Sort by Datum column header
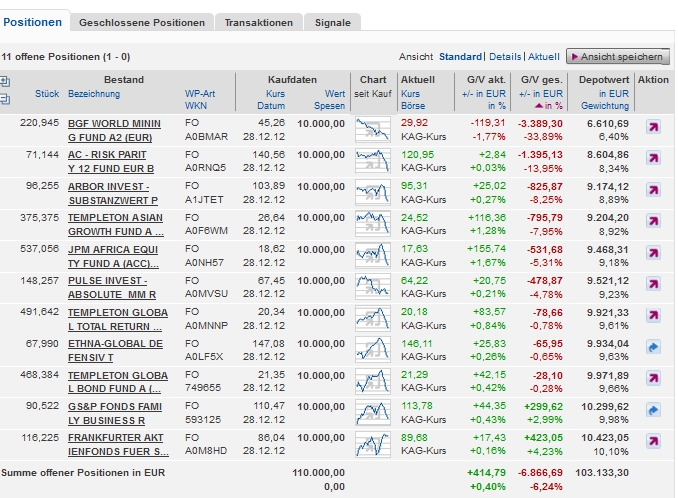This screenshot has width=678, height=498. click(x=271, y=106)
